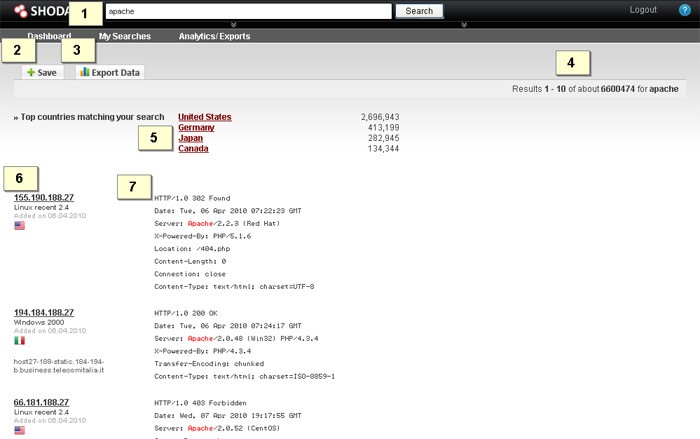The width and height of the screenshot is (700, 439).
Task: Click the red Apache in Apache/2.0.48 line
Action: tap(200, 339)
